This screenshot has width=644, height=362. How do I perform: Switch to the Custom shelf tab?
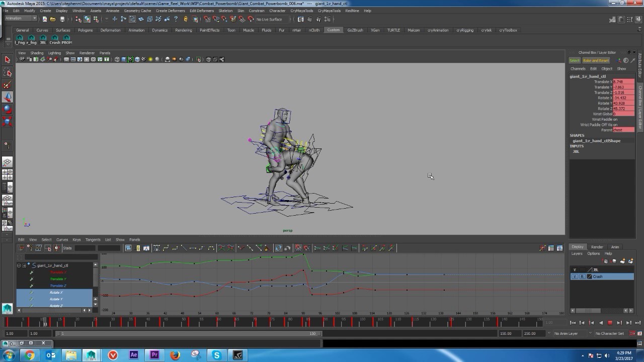[334, 30]
